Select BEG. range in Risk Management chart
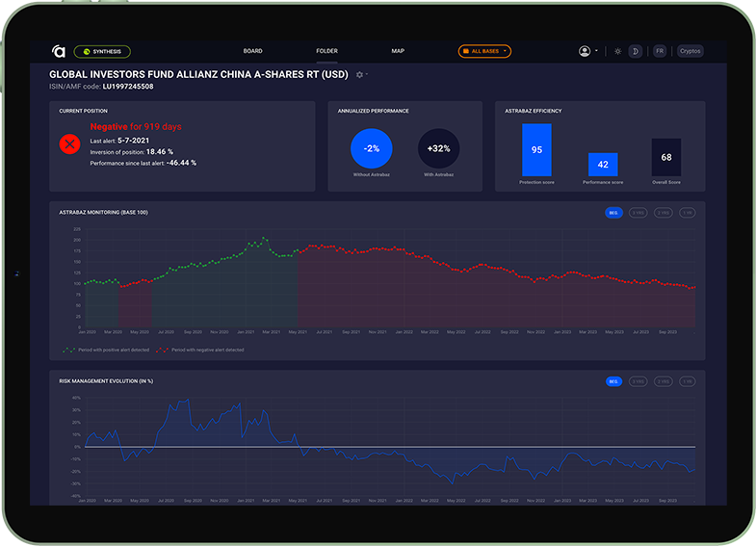The image size is (756, 546). click(613, 381)
